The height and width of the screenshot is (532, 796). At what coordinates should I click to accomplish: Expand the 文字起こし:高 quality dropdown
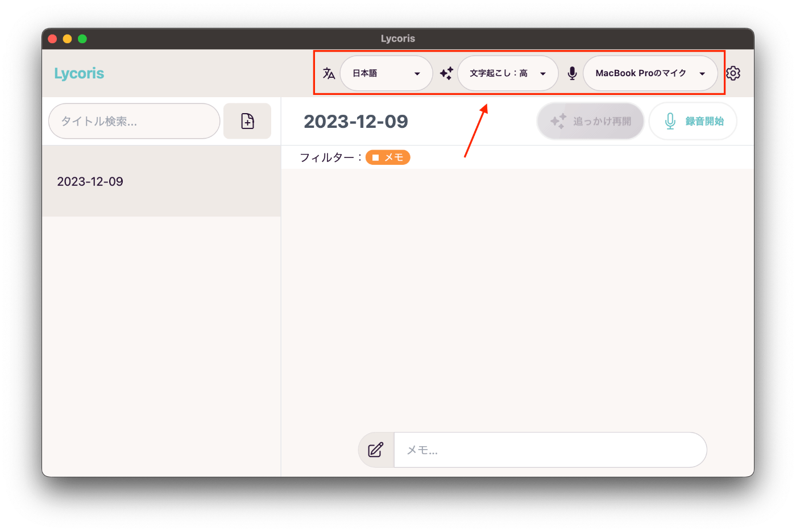click(508, 73)
